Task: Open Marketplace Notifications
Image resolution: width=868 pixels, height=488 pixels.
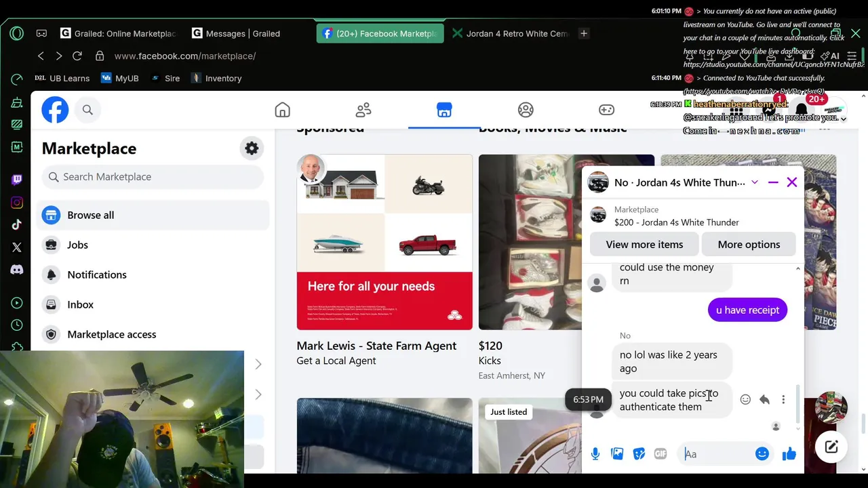Action: 153,274
